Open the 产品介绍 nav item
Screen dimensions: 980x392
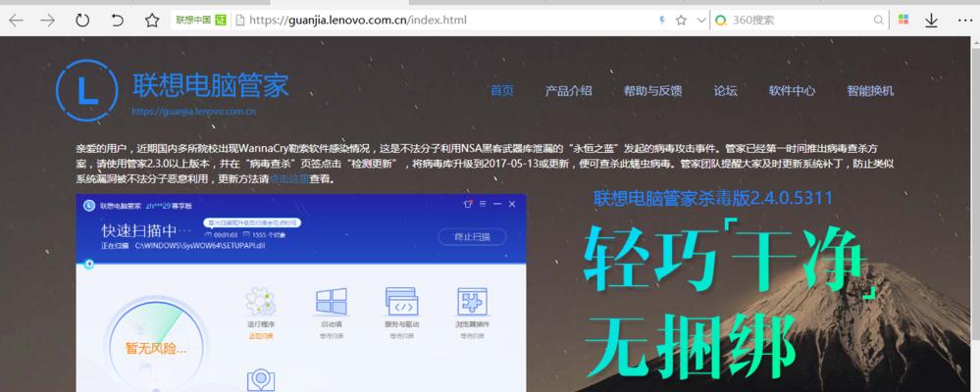pyautogui.click(x=568, y=90)
